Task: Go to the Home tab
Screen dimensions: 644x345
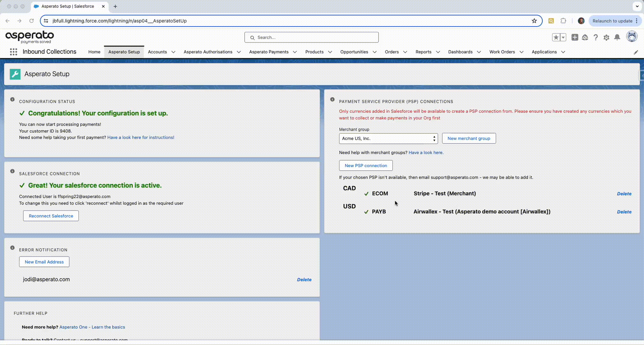Action: tap(94, 52)
